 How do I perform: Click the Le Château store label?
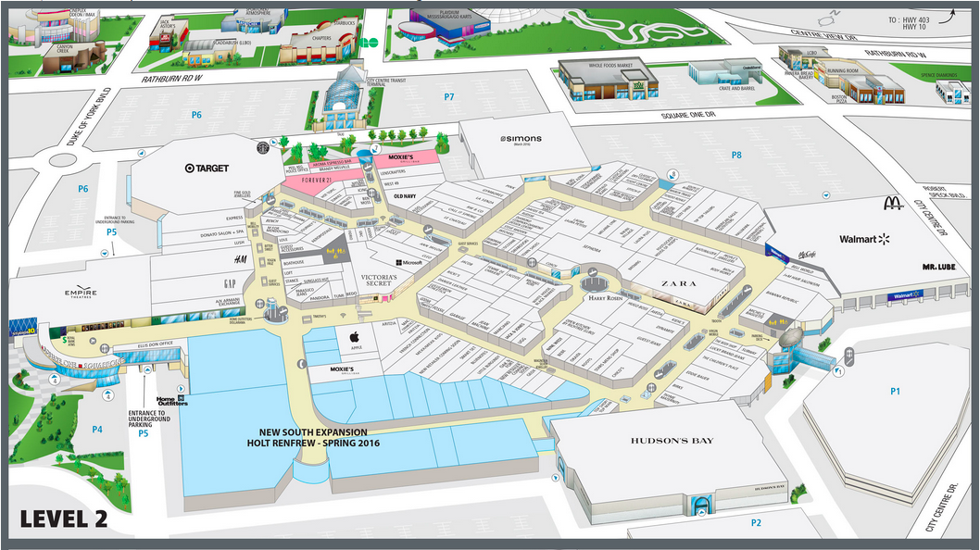point(455,221)
